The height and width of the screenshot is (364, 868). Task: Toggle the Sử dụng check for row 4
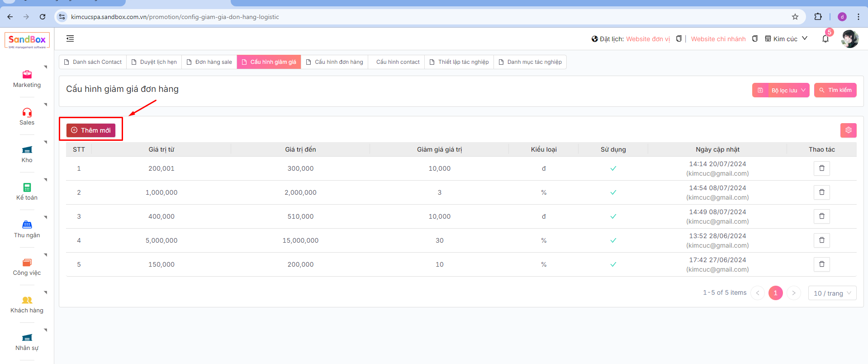click(613, 240)
